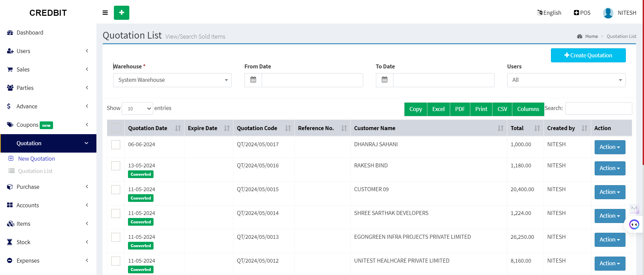
Task: Click the NITESH user avatar
Action: pyautogui.click(x=608, y=13)
